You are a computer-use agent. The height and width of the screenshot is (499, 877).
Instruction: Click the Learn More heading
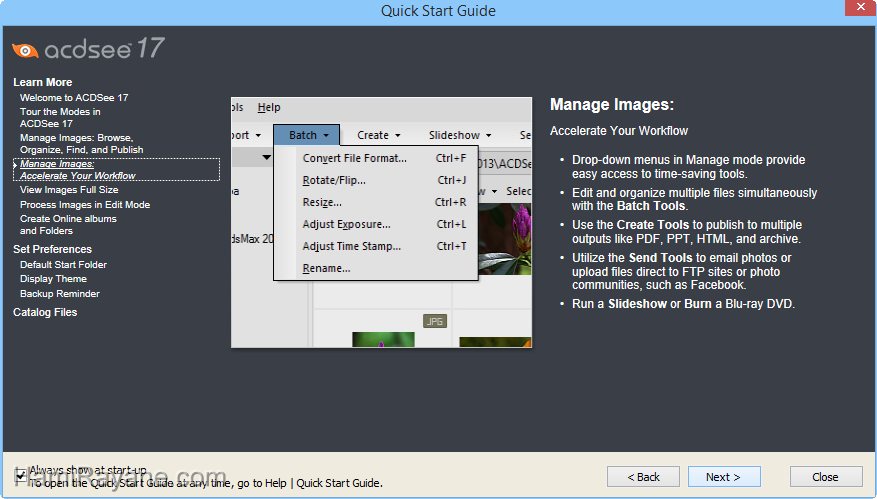click(x=43, y=82)
